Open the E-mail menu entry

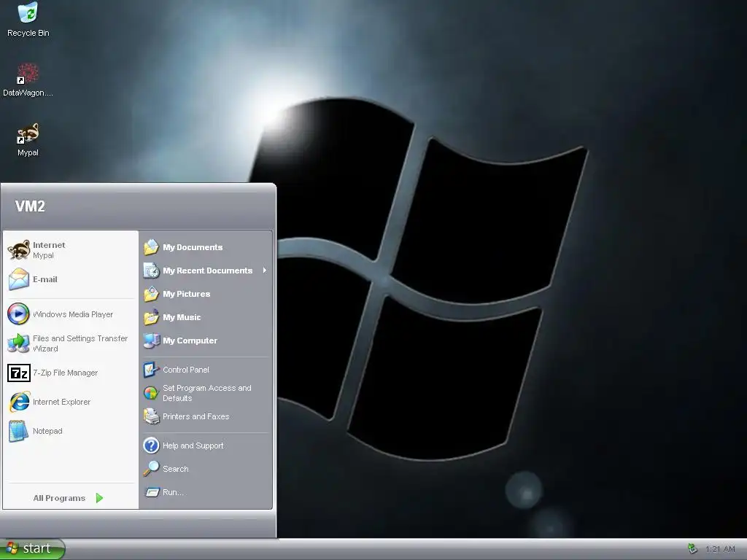pos(71,279)
